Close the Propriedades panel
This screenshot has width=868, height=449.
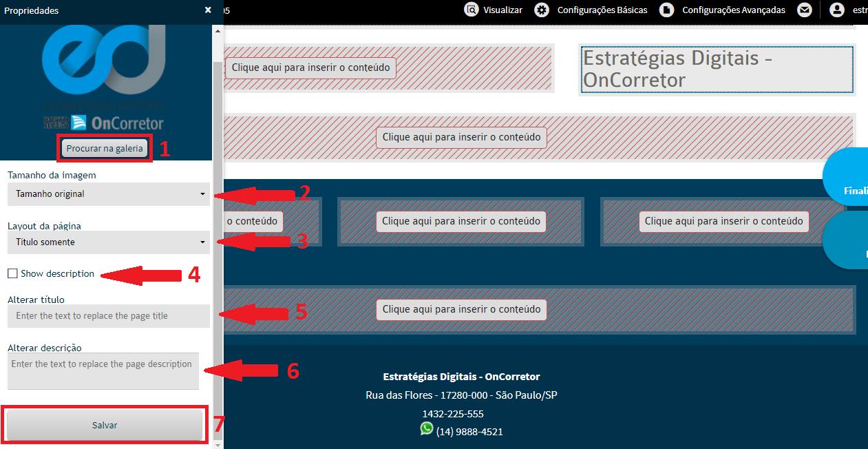click(x=208, y=10)
